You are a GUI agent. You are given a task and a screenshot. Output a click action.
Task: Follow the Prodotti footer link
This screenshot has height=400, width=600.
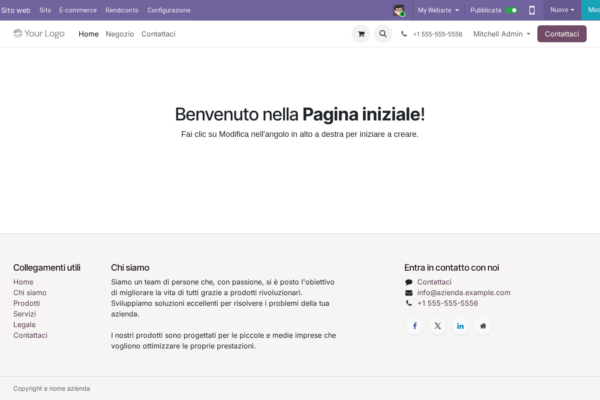coord(27,303)
